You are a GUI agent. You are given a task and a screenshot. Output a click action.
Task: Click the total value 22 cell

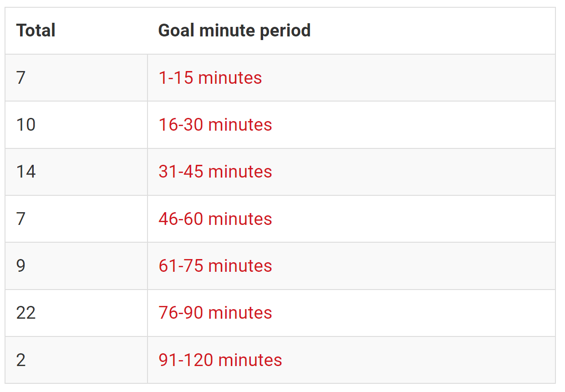pos(26,313)
